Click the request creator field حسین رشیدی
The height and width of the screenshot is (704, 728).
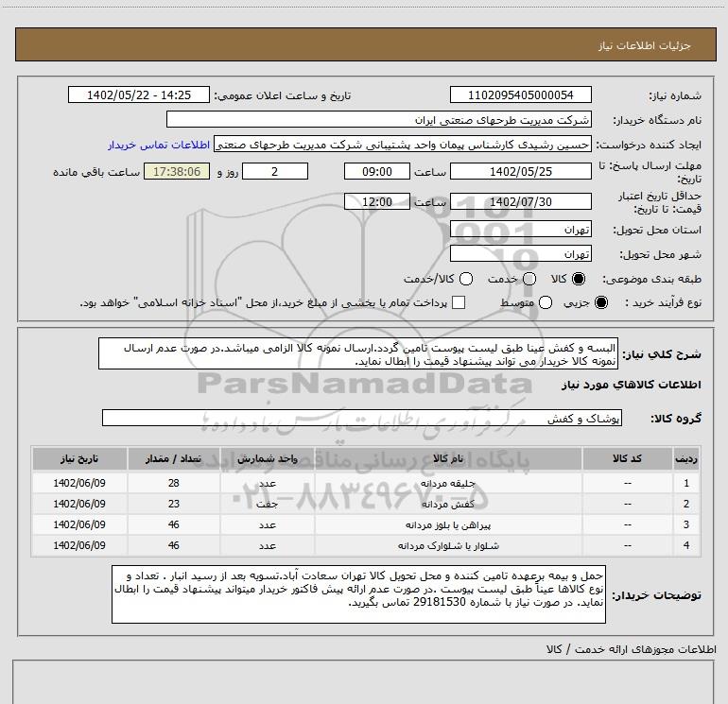(x=403, y=145)
